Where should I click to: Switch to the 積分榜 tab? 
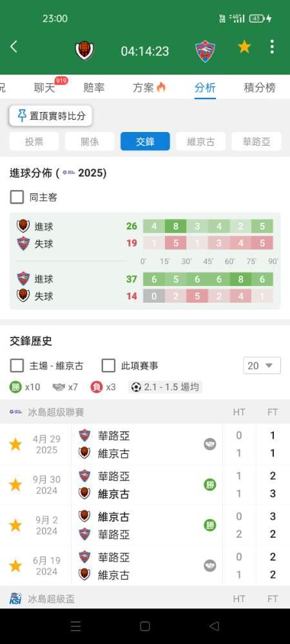tap(260, 88)
